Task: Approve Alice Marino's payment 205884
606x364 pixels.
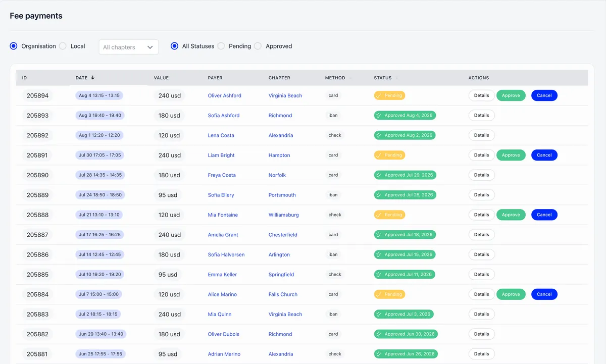Action: 511,294
